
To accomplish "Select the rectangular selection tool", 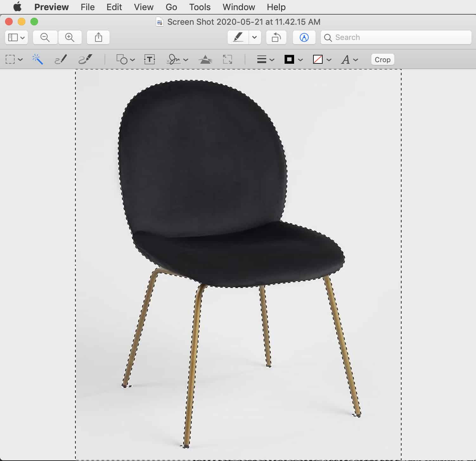I will point(10,59).
